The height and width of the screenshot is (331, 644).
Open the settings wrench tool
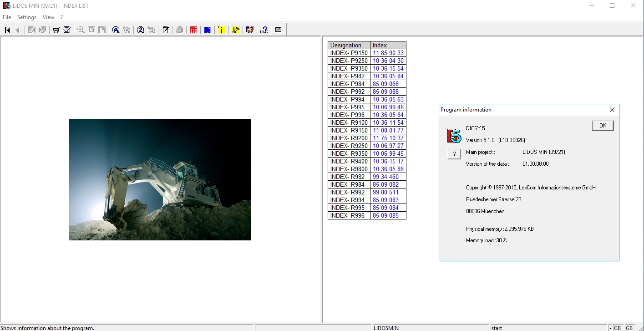235,30
